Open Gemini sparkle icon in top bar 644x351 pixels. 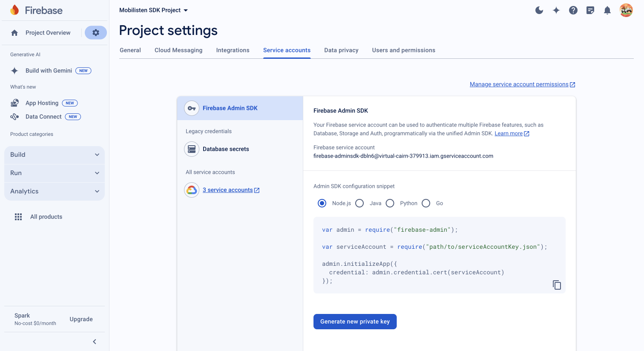pos(556,10)
